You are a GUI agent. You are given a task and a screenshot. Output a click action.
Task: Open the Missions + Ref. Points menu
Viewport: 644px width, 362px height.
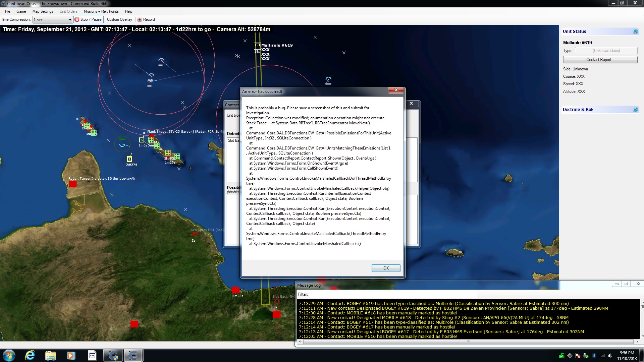click(x=101, y=11)
